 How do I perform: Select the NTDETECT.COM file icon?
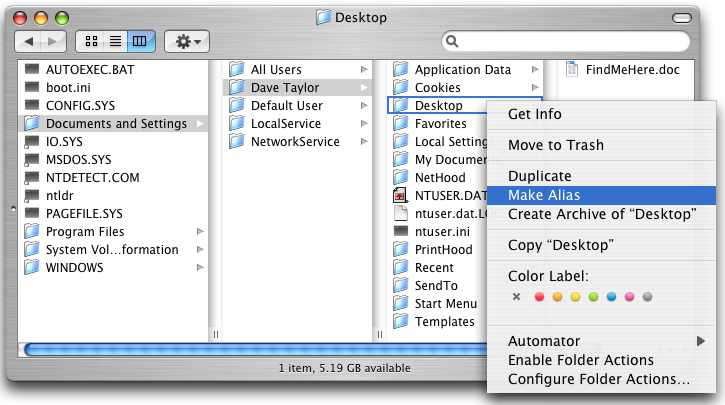pyautogui.click(x=32, y=178)
